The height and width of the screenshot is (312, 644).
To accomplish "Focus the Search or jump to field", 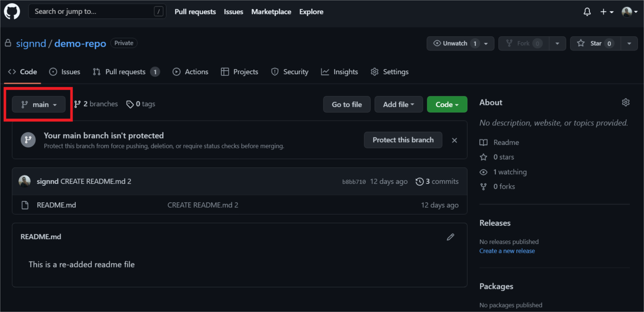I will [97, 12].
